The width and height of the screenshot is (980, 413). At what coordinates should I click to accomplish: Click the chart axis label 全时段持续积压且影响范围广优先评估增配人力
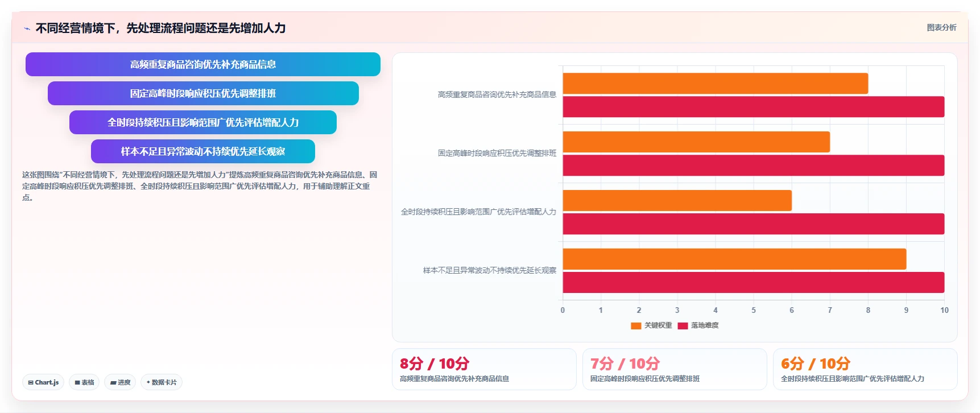479,212
